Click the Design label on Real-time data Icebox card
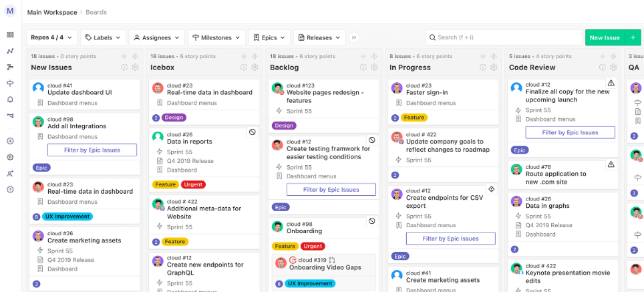Viewport: 644px width, 292px height. tap(174, 118)
